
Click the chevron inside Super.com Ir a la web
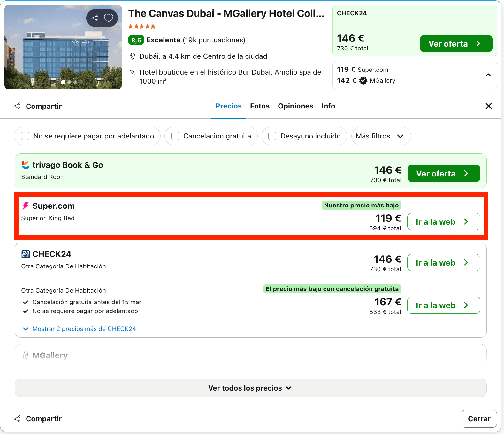click(466, 221)
